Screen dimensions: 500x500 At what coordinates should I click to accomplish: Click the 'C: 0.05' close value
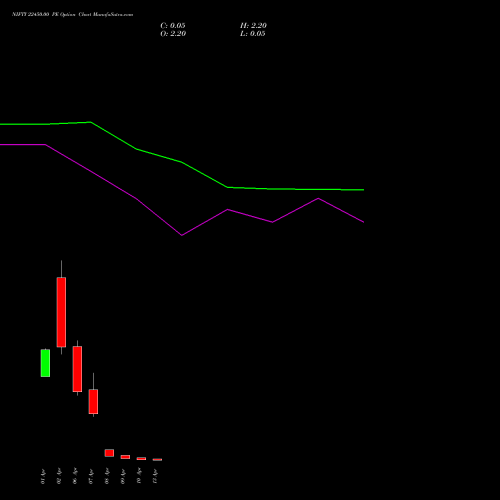pyautogui.click(x=173, y=26)
